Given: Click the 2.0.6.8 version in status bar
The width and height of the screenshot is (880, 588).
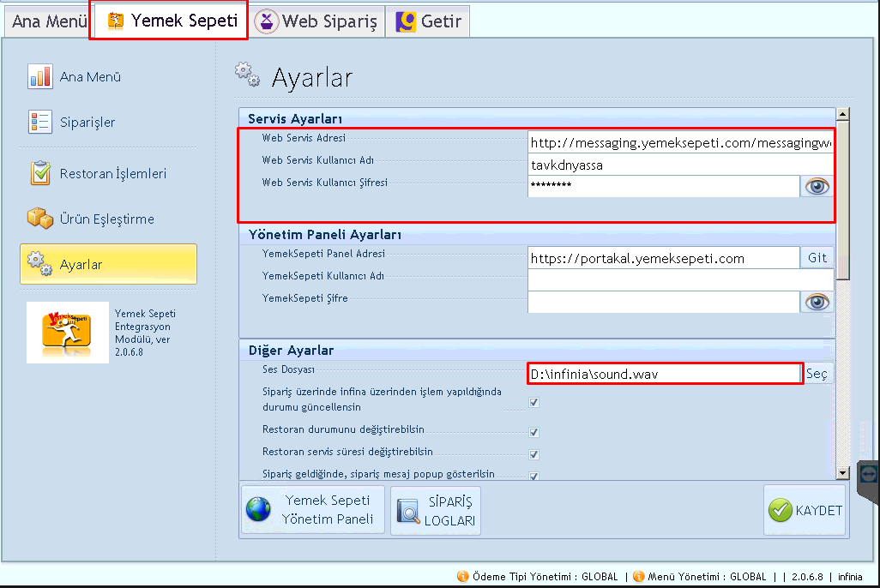Looking at the screenshot, I should tap(807, 577).
